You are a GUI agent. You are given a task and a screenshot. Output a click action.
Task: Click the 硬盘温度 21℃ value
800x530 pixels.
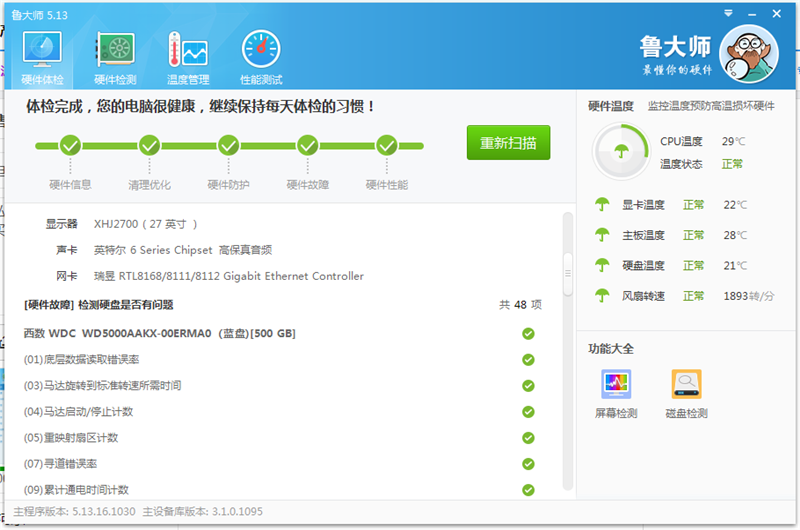tap(735, 266)
